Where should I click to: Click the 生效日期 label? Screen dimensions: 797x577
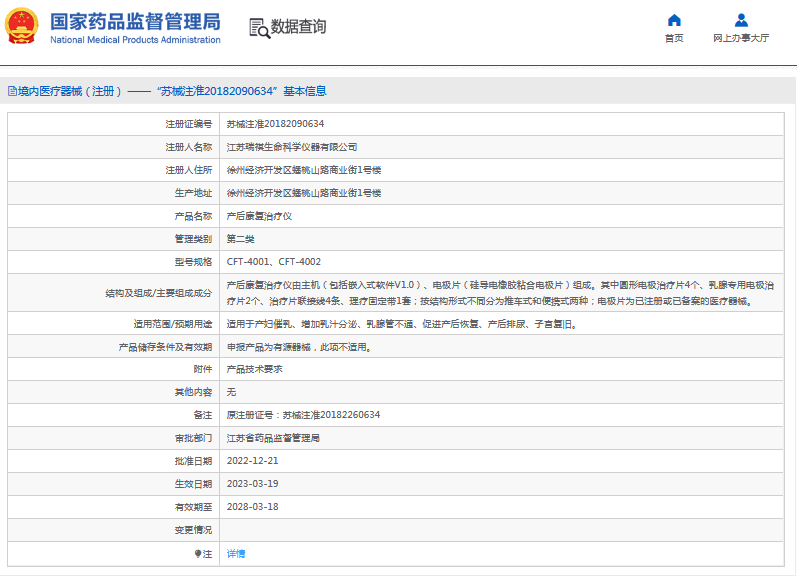tap(193, 483)
